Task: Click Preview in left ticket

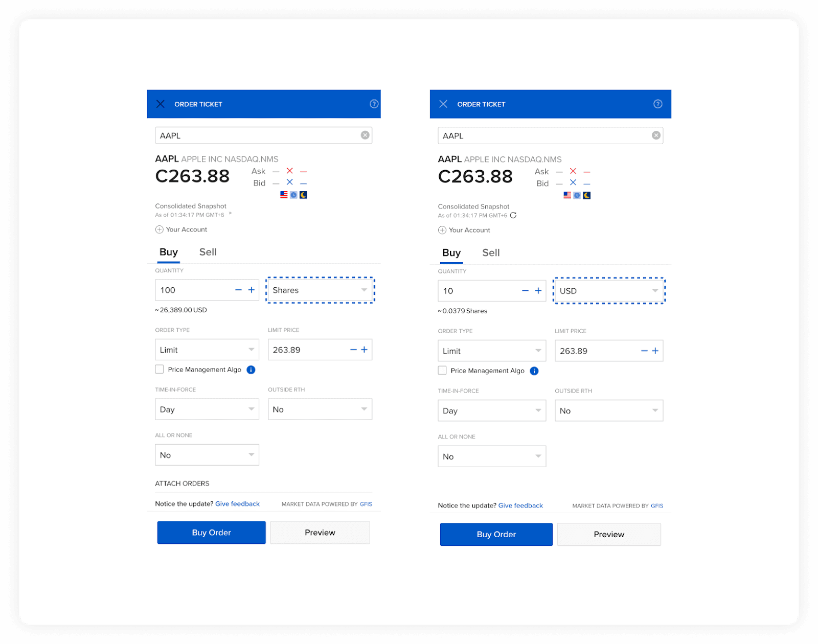Action: click(x=320, y=533)
